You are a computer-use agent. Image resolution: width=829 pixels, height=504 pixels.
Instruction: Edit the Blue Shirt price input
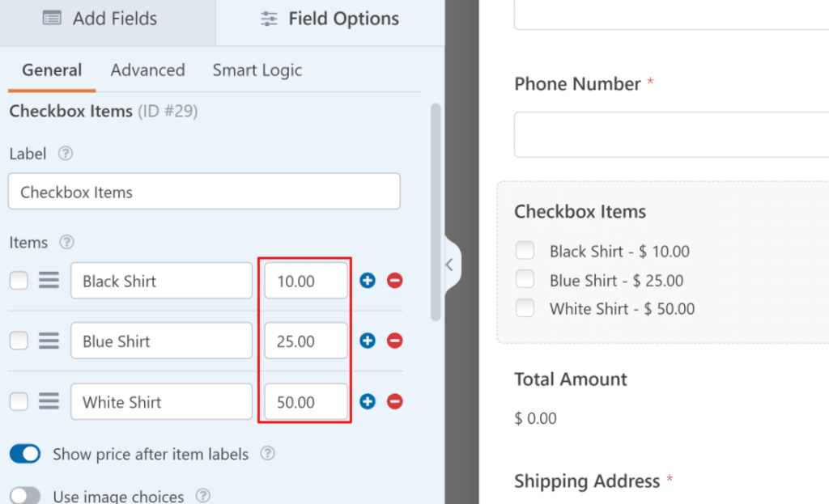tap(305, 341)
